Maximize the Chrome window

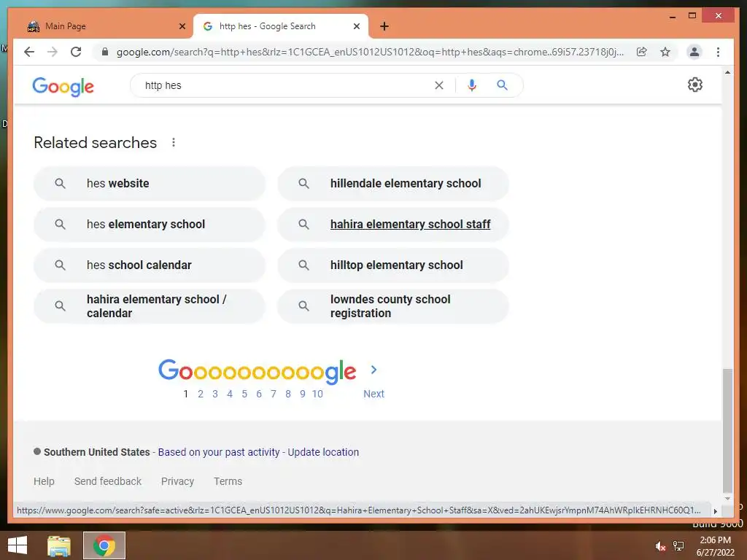pyautogui.click(x=692, y=16)
